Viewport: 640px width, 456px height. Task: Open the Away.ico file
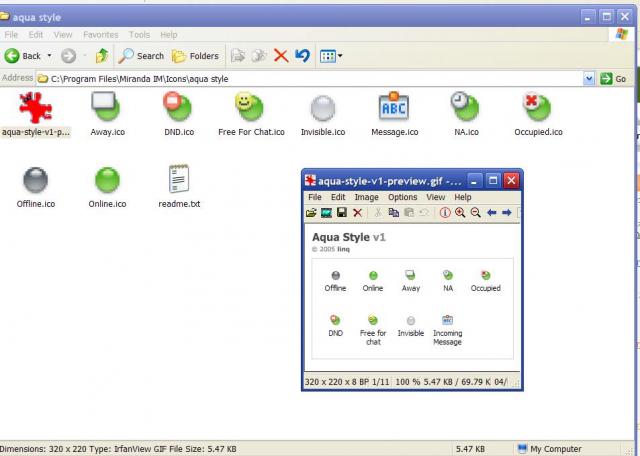coord(107,114)
